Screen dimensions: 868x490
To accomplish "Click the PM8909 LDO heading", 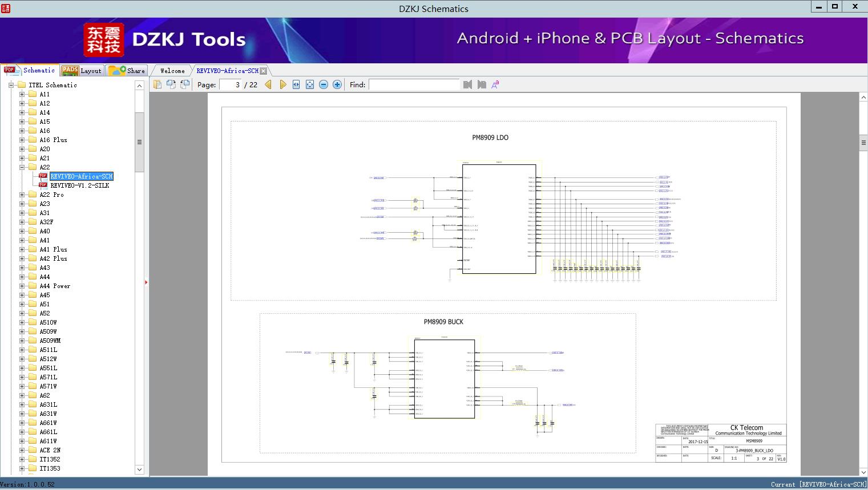I will [x=490, y=137].
